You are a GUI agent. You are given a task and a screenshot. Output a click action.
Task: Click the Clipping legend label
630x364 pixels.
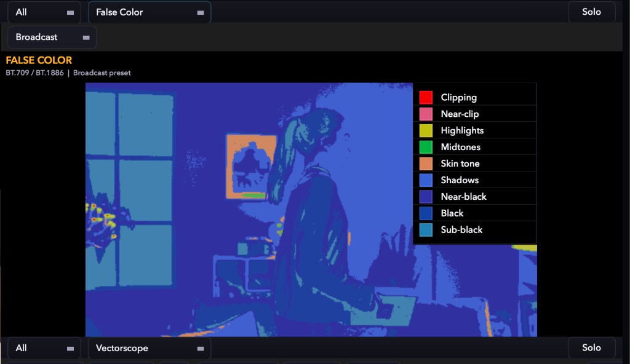[459, 98]
